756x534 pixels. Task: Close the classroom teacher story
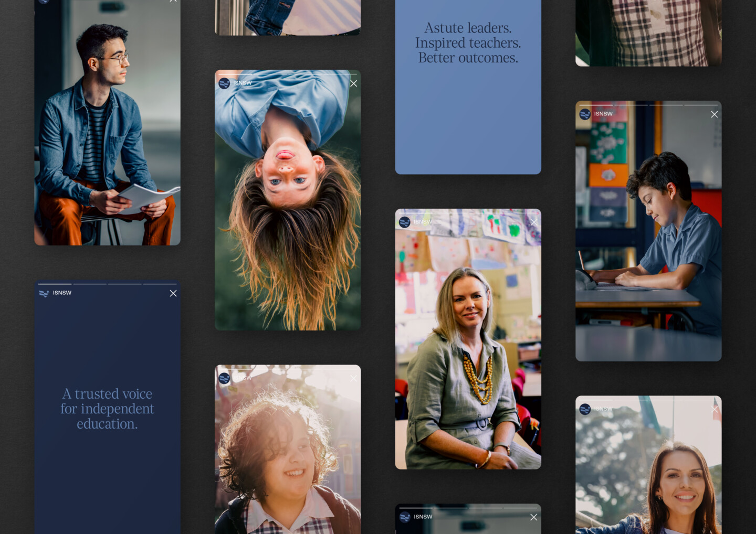click(534, 222)
